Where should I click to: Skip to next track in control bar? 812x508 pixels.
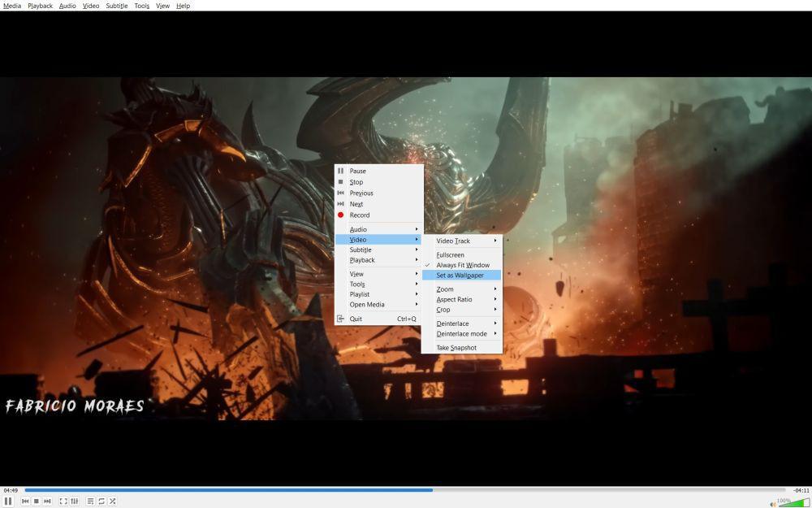pos(47,501)
